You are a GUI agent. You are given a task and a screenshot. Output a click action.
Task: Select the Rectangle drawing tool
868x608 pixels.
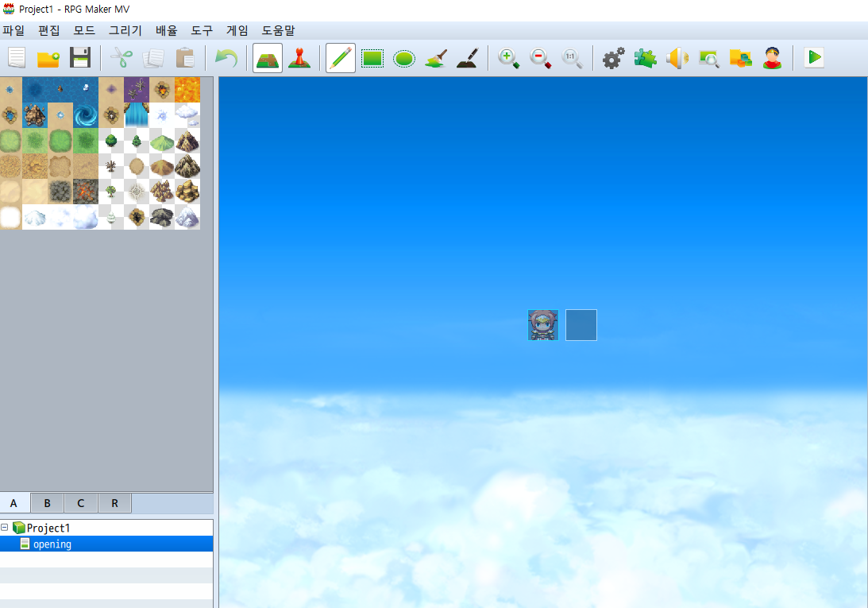click(x=372, y=58)
